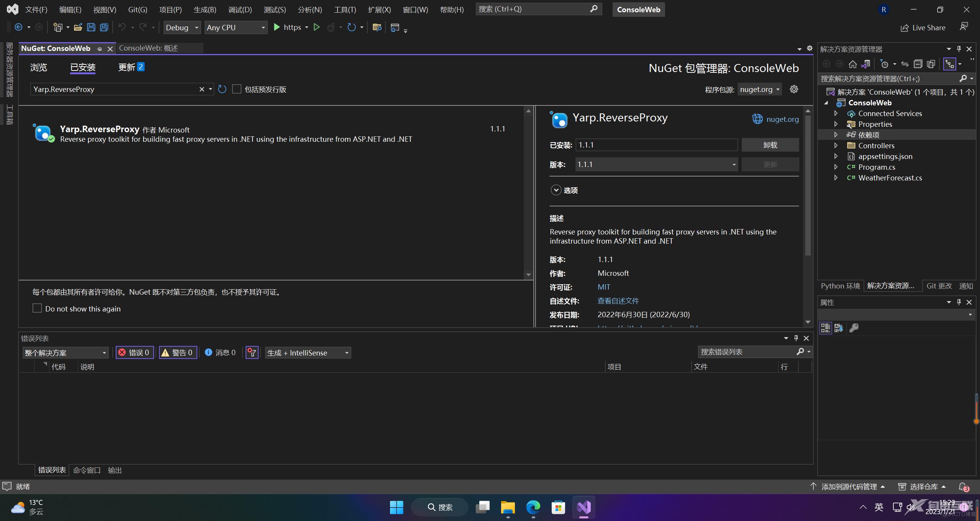Enable the include prerelease checkbox

pyautogui.click(x=237, y=89)
